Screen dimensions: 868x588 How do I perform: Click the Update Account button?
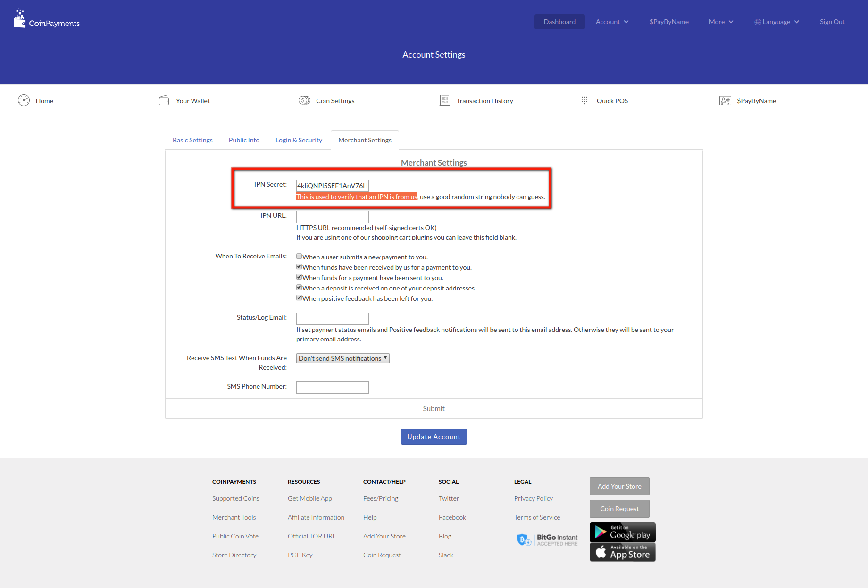pos(434,437)
